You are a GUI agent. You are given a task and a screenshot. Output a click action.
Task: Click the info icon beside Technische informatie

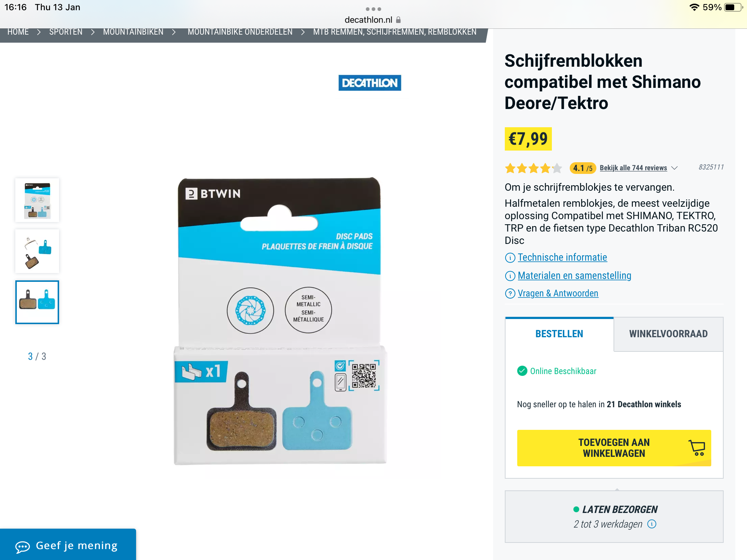click(510, 258)
